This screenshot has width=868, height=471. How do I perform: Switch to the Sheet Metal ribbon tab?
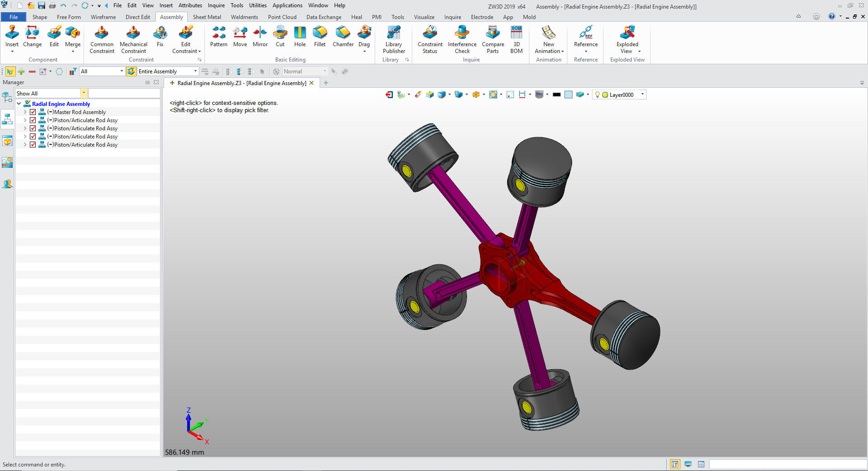pos(207,17)
